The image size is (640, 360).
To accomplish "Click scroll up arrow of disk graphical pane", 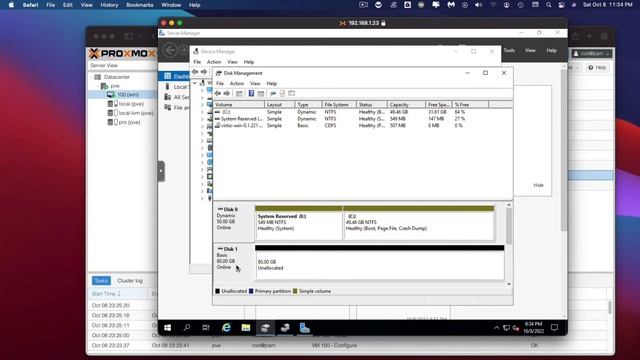I will point(509,205).
